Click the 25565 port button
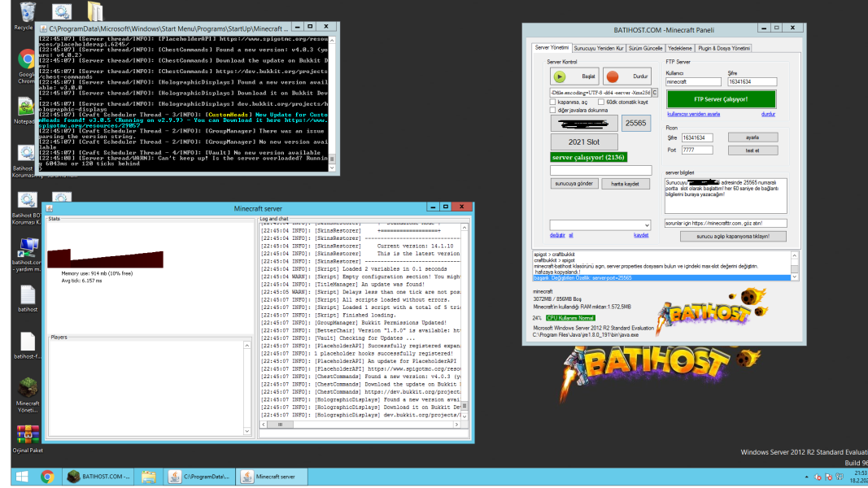Screen dimensions: 868x488 tap(635, 124)
